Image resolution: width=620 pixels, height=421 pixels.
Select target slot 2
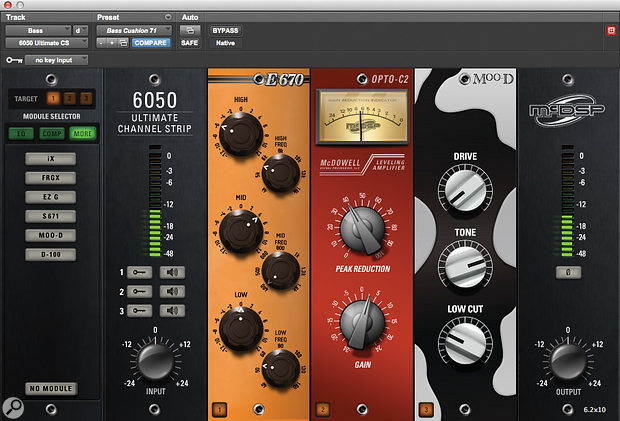tap(70, 98)
